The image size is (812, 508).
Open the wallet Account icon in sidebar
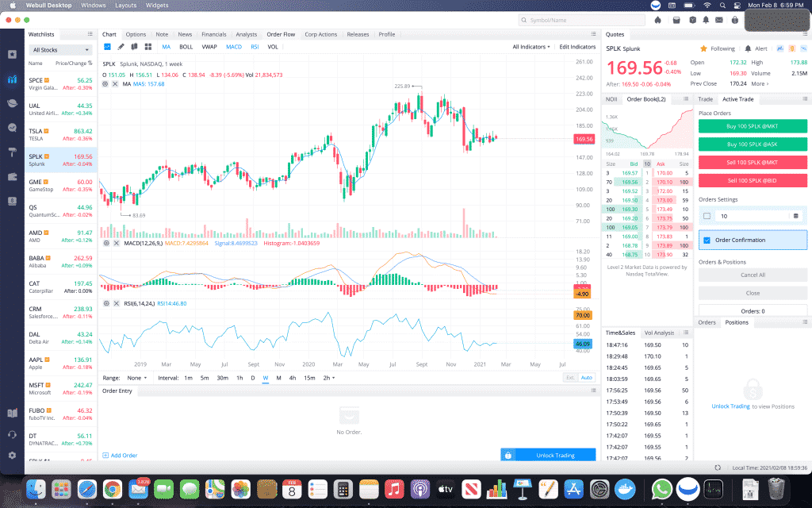(x=12, y=177)
